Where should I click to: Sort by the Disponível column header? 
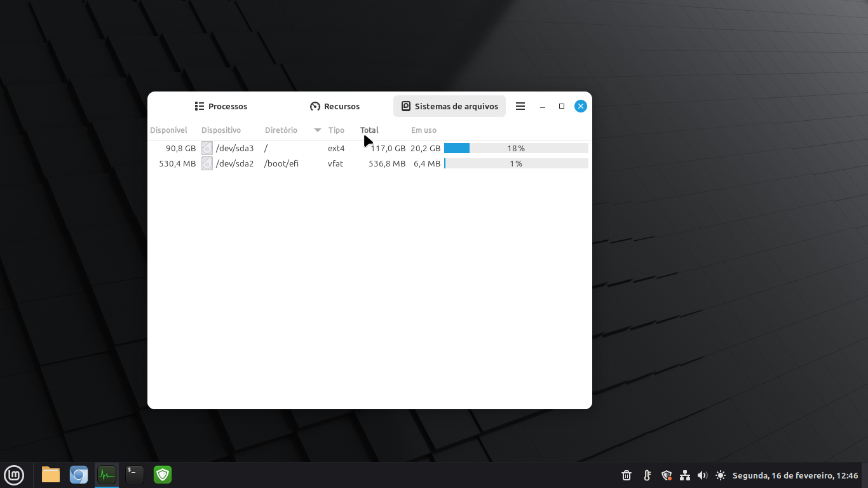tap(168, 130)
